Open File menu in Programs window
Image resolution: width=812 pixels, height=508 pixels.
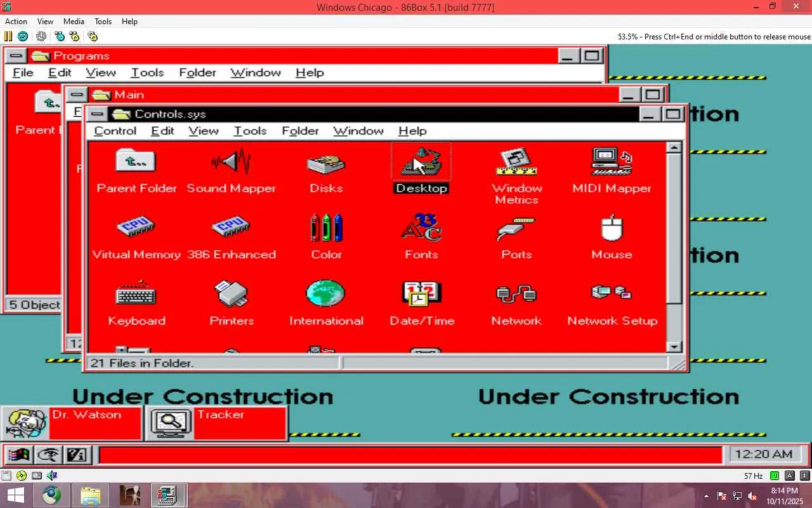23,72
